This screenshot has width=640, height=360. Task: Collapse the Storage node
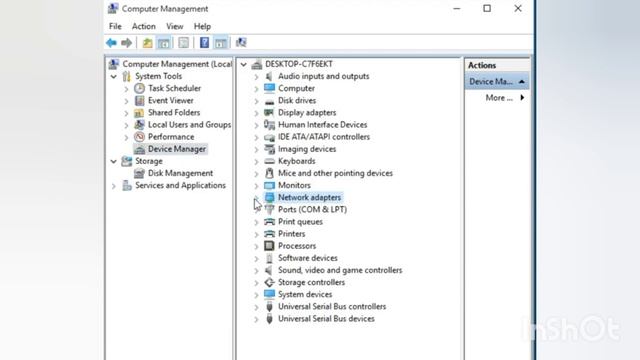114,161
